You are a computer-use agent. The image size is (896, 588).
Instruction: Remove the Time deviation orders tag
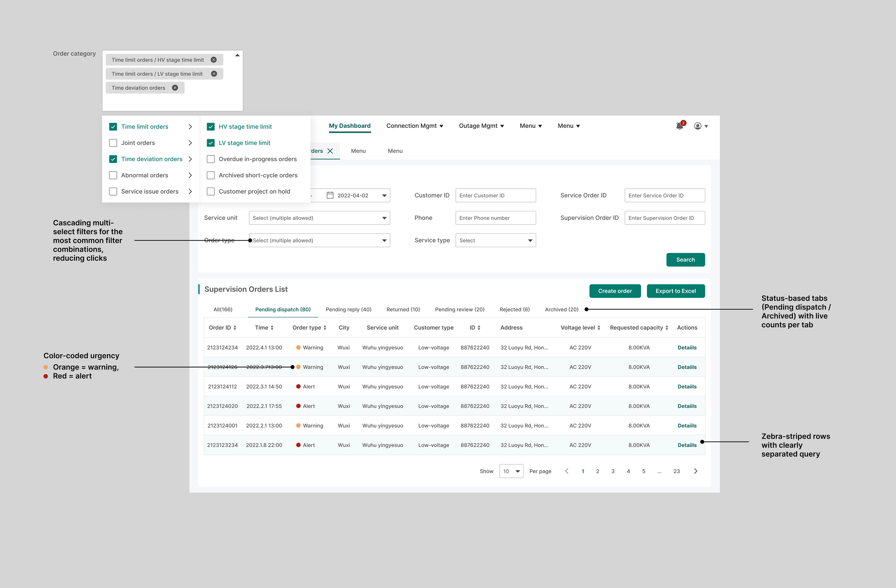click(x=175, y=88)
